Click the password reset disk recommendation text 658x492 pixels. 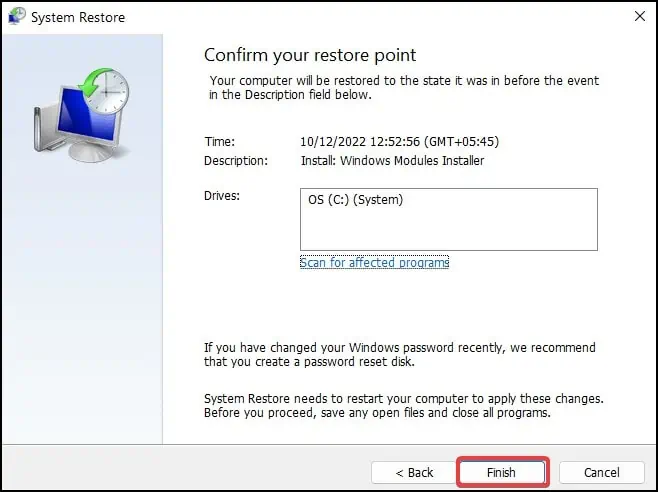pyautogui.click(x=399, y=354)
